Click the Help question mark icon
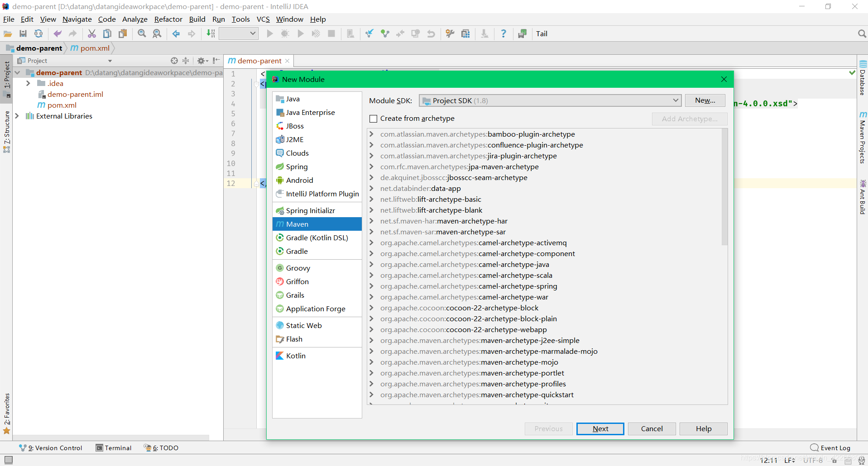This screenshot has width=868, height=466. 504,33
